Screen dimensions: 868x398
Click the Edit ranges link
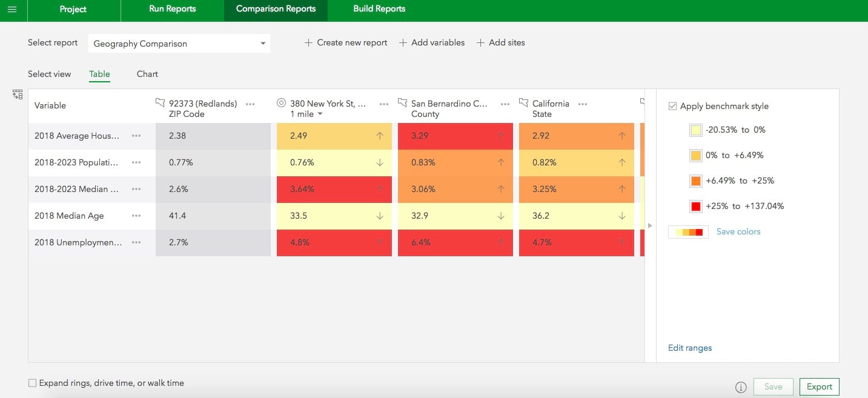690,348
